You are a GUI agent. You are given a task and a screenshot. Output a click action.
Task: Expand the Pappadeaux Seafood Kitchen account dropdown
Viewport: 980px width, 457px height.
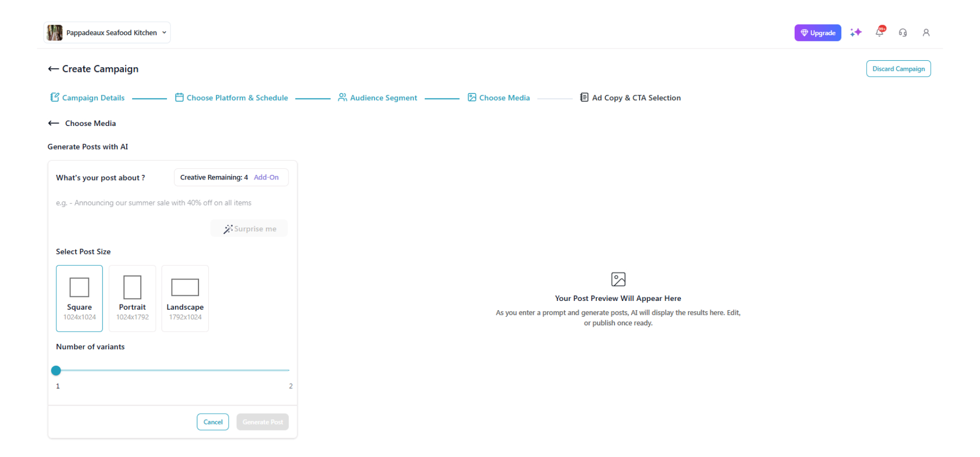(x=164, y=33)
